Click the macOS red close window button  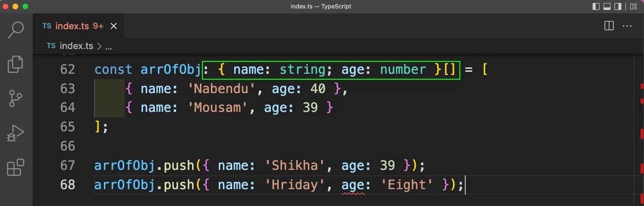coord(6,6)
